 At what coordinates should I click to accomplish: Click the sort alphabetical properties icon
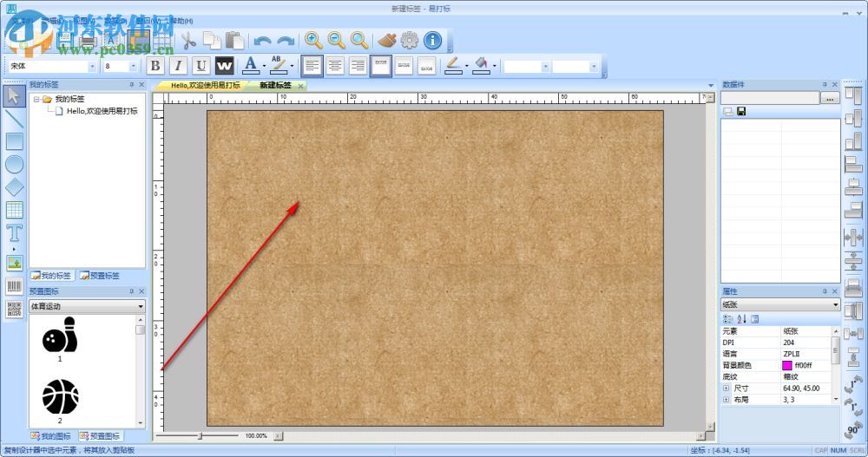coord(742,318)
